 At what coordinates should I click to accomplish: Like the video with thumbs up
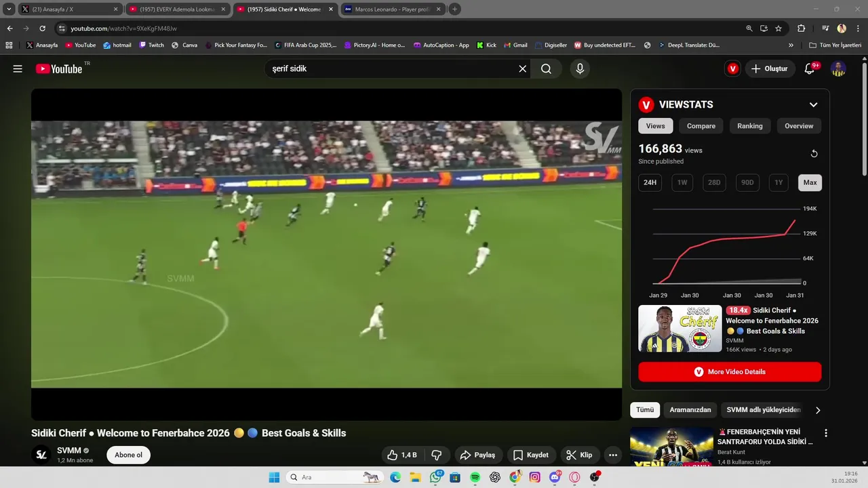402,455
